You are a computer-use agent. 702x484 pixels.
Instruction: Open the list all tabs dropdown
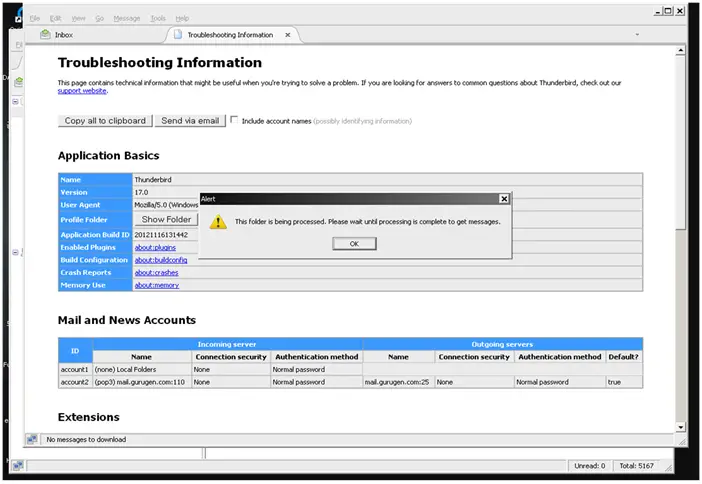point(637,34)
